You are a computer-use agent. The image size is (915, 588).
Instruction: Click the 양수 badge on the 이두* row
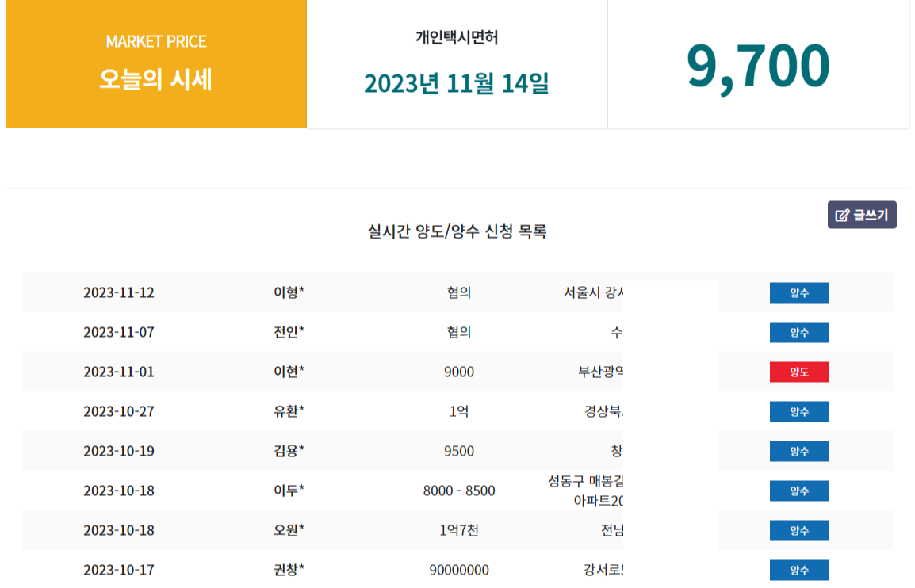click(x=798, y=491)
